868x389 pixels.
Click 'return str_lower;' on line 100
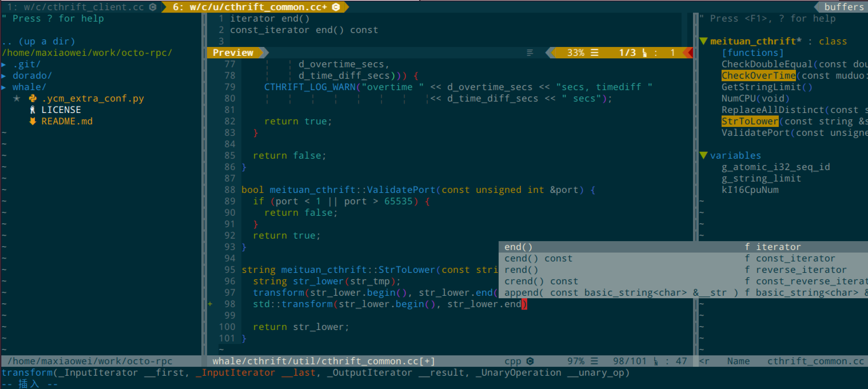tap(301, 327)
